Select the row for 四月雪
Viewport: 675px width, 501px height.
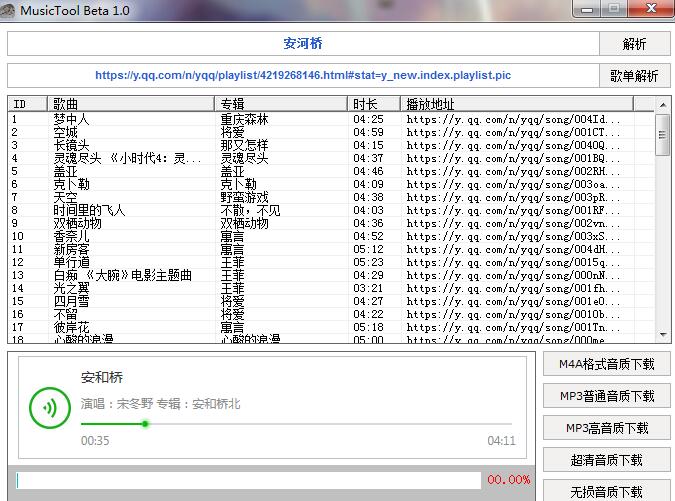(70, 301)
